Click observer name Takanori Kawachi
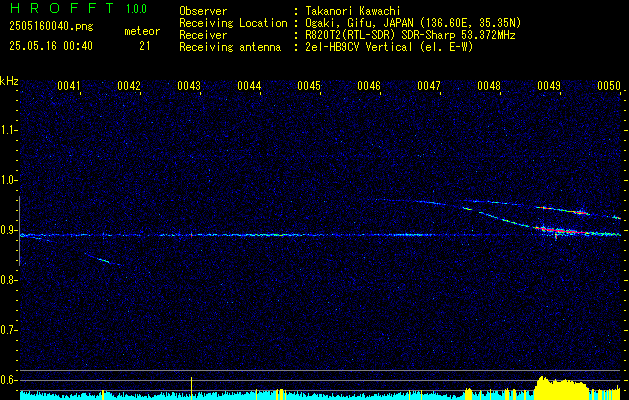Screen dimensions: 629x400 coord(353,11)
